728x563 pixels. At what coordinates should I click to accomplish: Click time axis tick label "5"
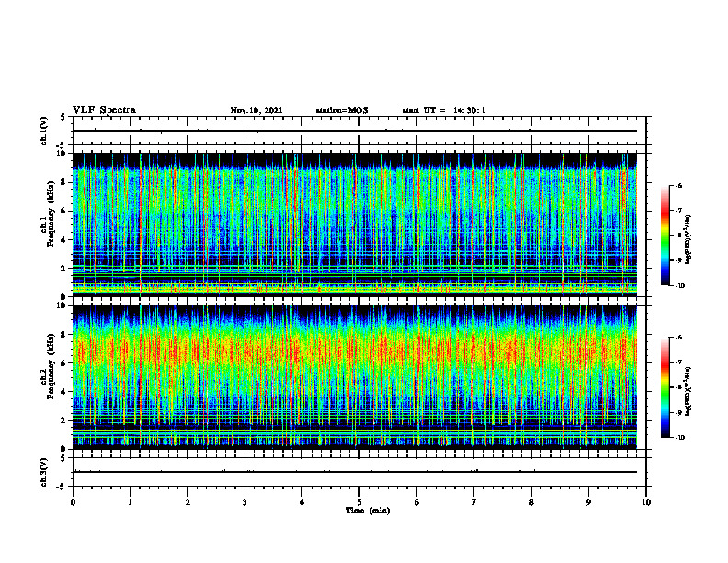(359, 502)
